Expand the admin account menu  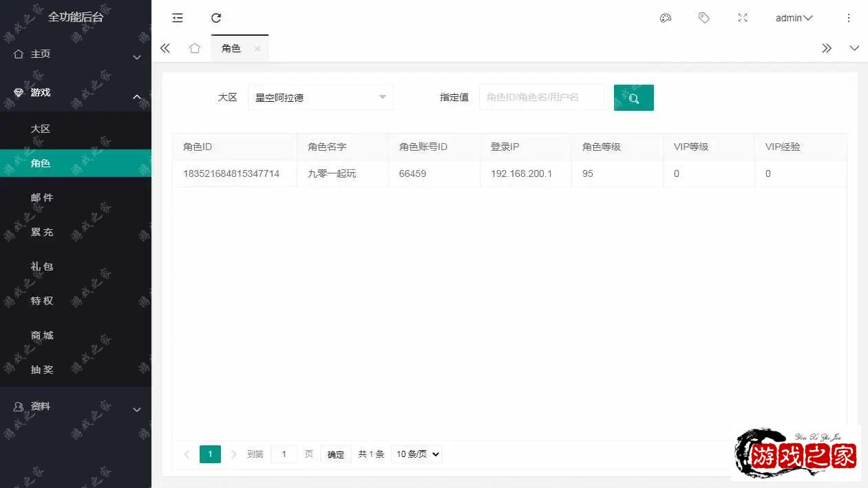793,18
